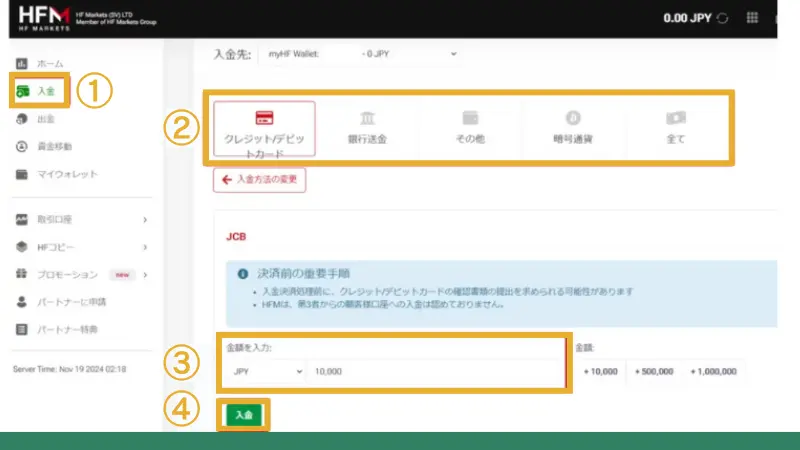Click the wallet icon for その他
The image size is (800, 450).
(x=470, y=118)
